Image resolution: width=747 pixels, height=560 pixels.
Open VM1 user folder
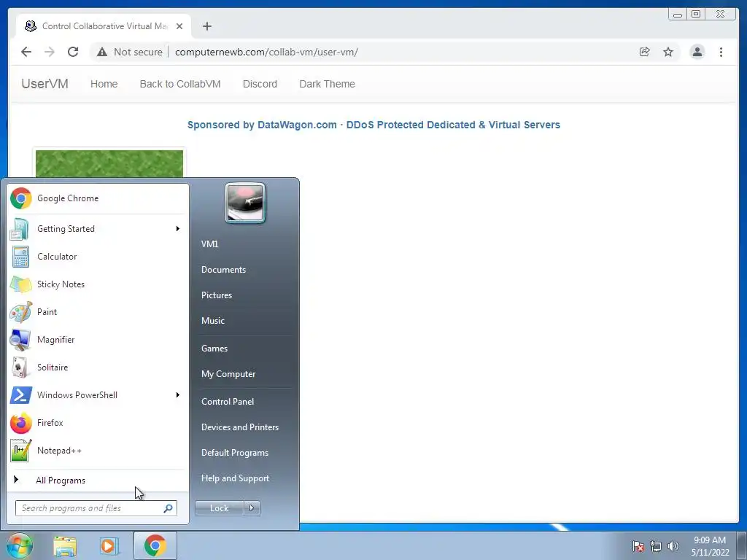(209, 244)
